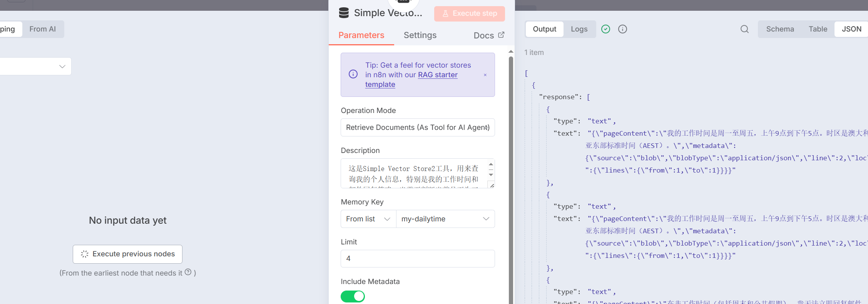Image resolution: width=868 pixels, height=304 pixels.
Task: Click Execute previous nodes button
Action: point(127,254)
